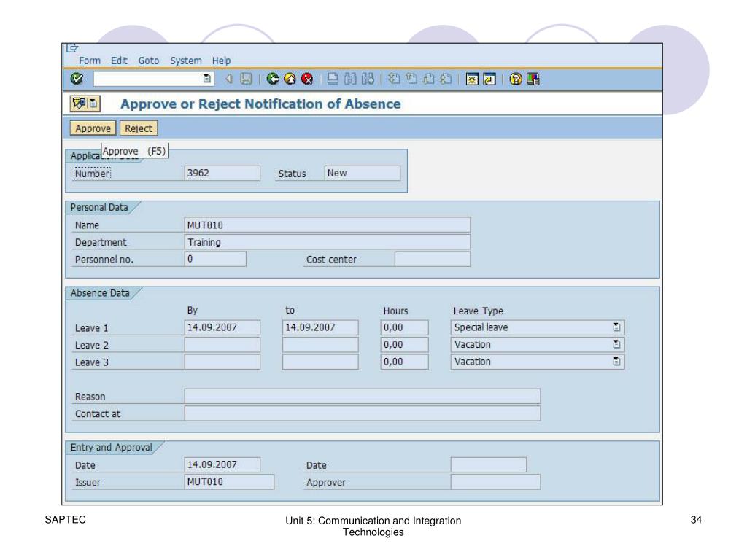Click the Reject button
The width and height of the screenshot is (747, 560).
click(x=139, y=128)
